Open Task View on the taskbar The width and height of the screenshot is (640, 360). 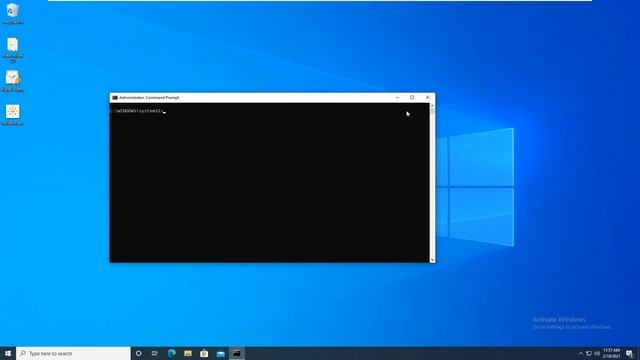(x=155, y=353)
